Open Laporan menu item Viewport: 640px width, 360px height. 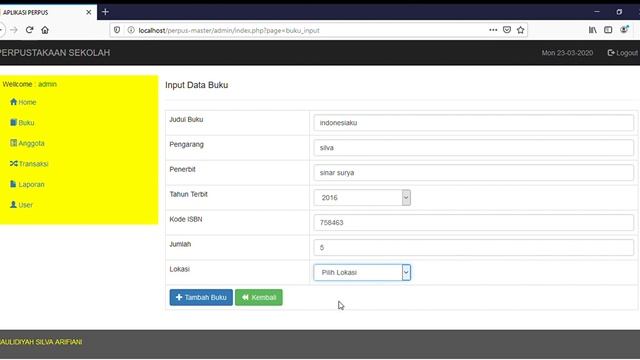click(27, 184)
